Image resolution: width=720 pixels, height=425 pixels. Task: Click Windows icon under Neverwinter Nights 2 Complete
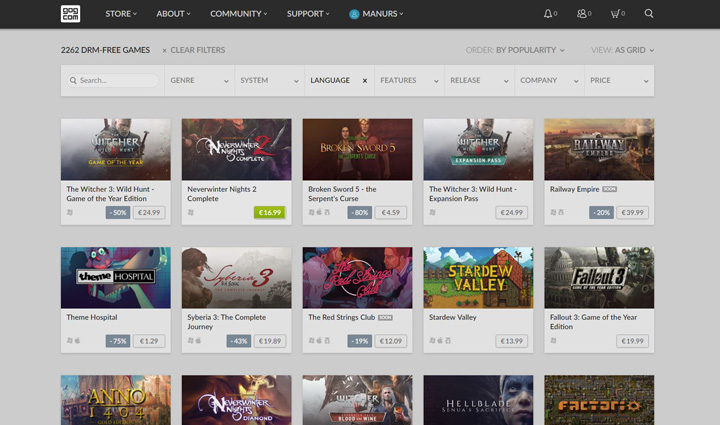click(191, 212)
